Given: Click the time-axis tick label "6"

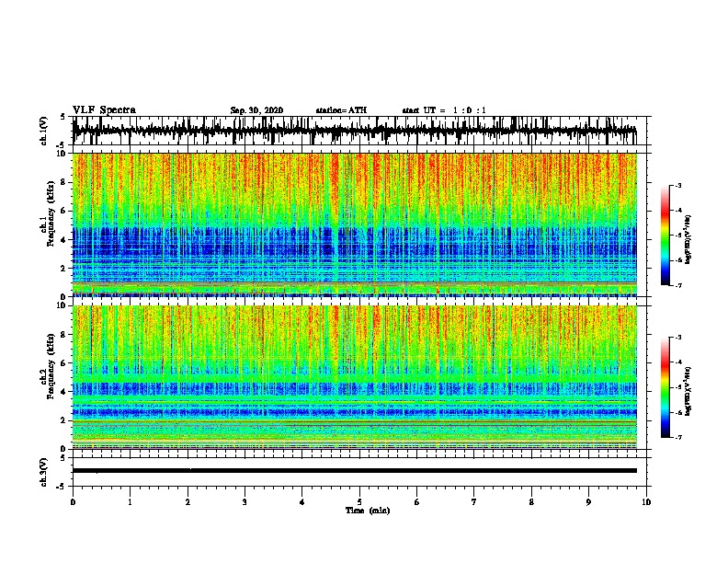Looking at the screenshot, I should [x=417, y=502].
